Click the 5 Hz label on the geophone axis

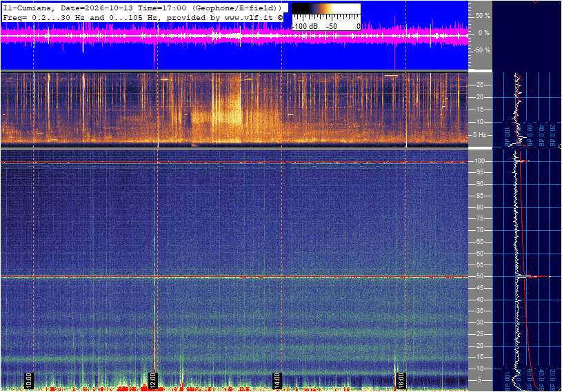479,135
